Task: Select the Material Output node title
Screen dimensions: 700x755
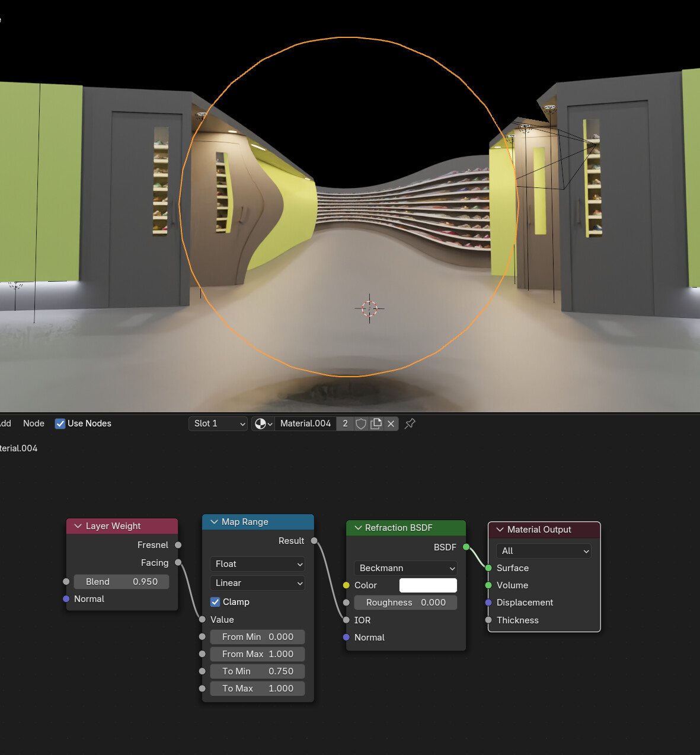Action: tap(539, 530)
